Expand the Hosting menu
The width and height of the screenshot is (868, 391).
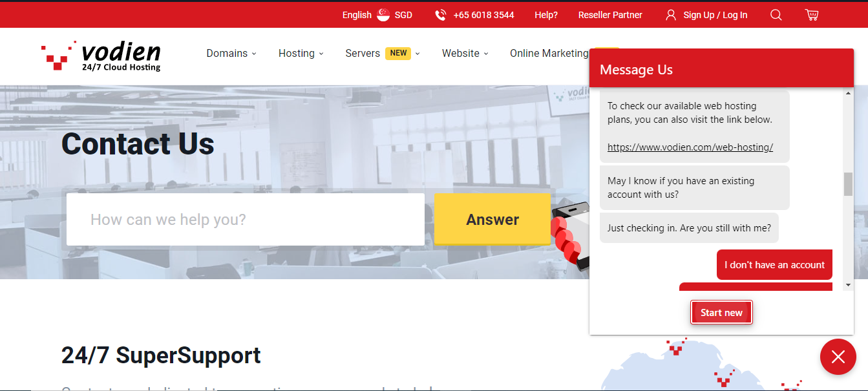coord(301,54)
